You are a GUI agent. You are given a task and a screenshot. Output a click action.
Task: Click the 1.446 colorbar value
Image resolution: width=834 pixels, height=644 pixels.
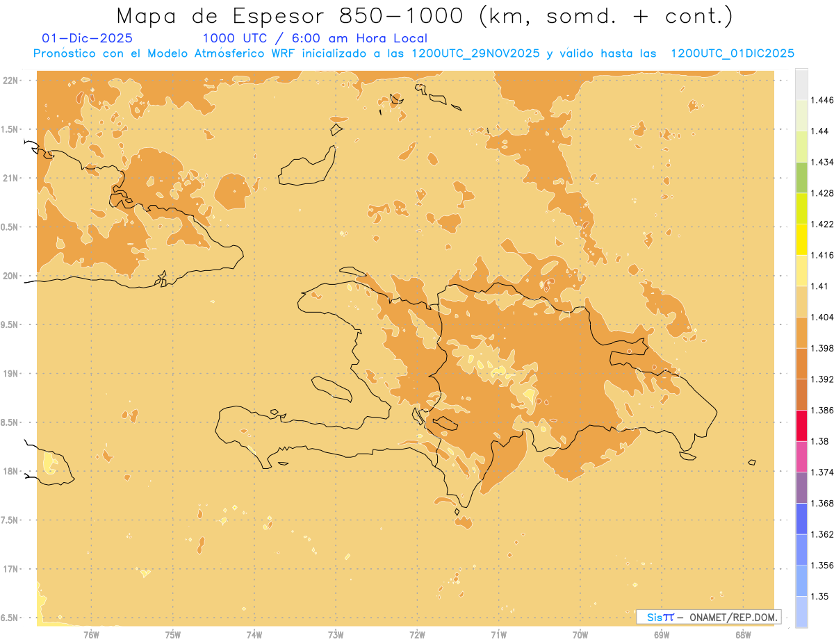click(822, 100)
